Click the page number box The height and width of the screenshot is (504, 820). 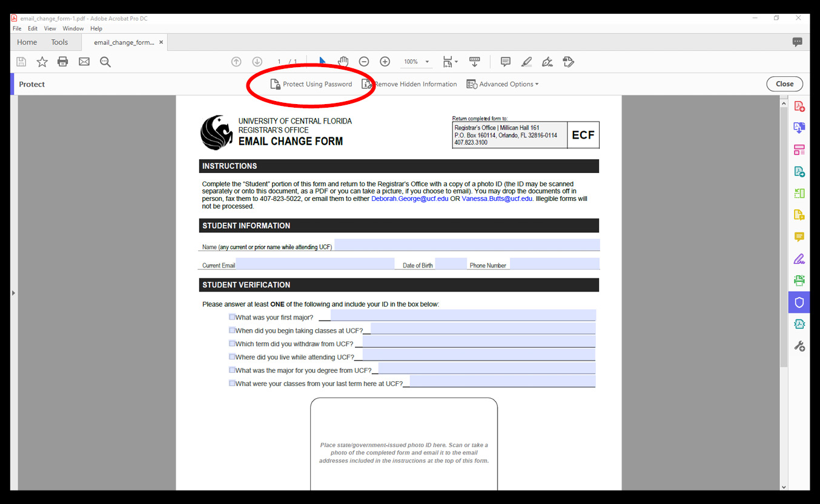pos(279,62)
